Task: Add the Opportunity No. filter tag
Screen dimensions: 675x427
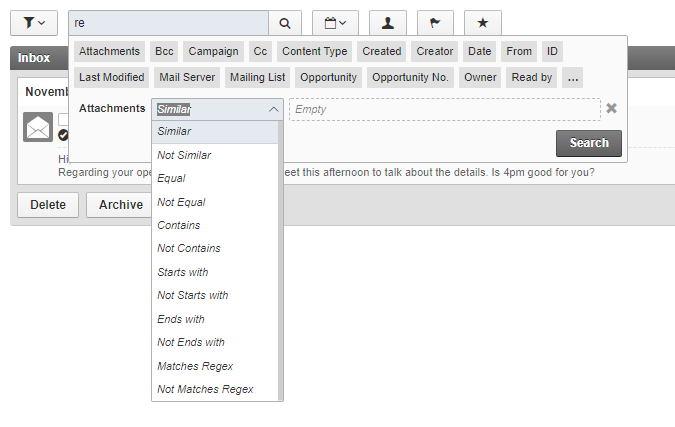Action: coord(410,77)
